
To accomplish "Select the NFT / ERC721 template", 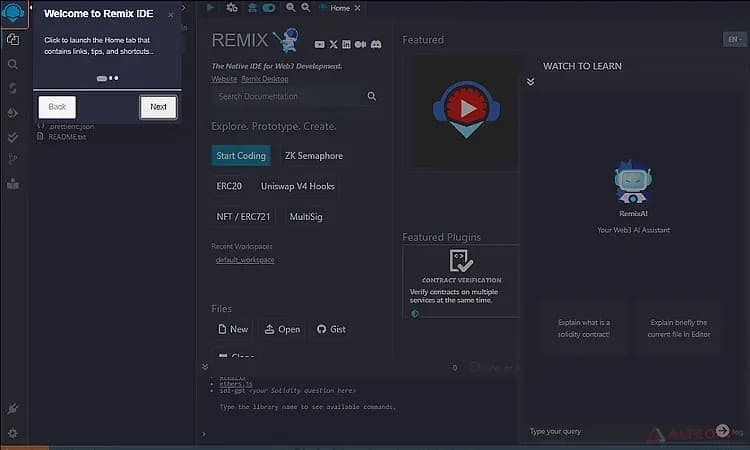I will coord(243,217).
